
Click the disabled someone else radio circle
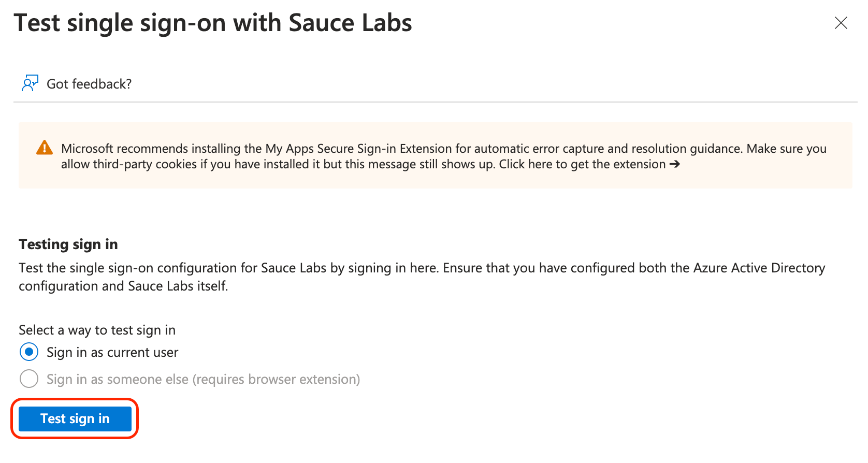(29, 379)
